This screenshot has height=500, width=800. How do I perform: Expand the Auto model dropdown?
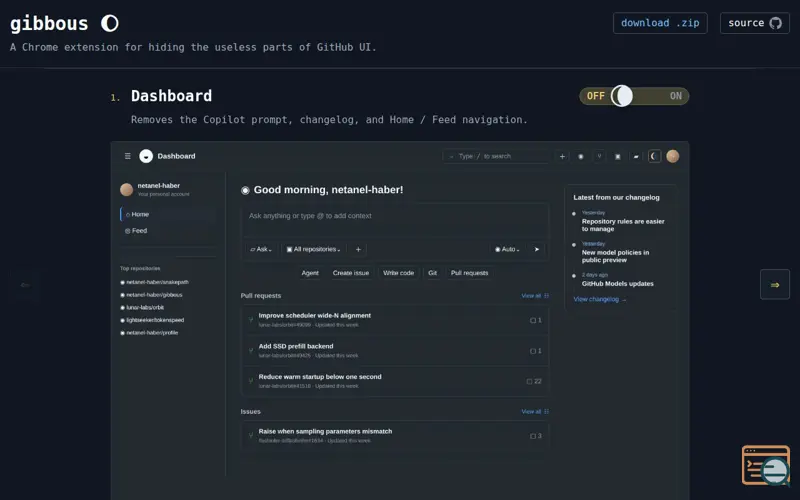pyautogui.click(x=507, y=249)
